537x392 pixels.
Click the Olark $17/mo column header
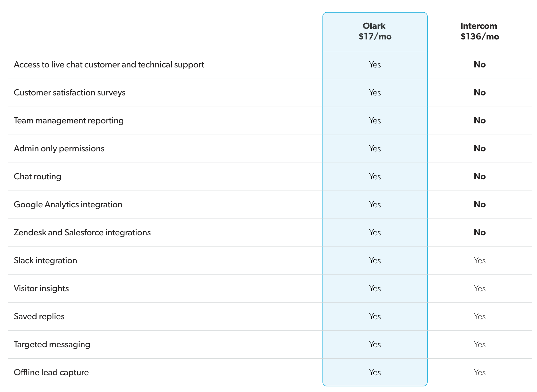pyautogui.click(x=375, y=31)
